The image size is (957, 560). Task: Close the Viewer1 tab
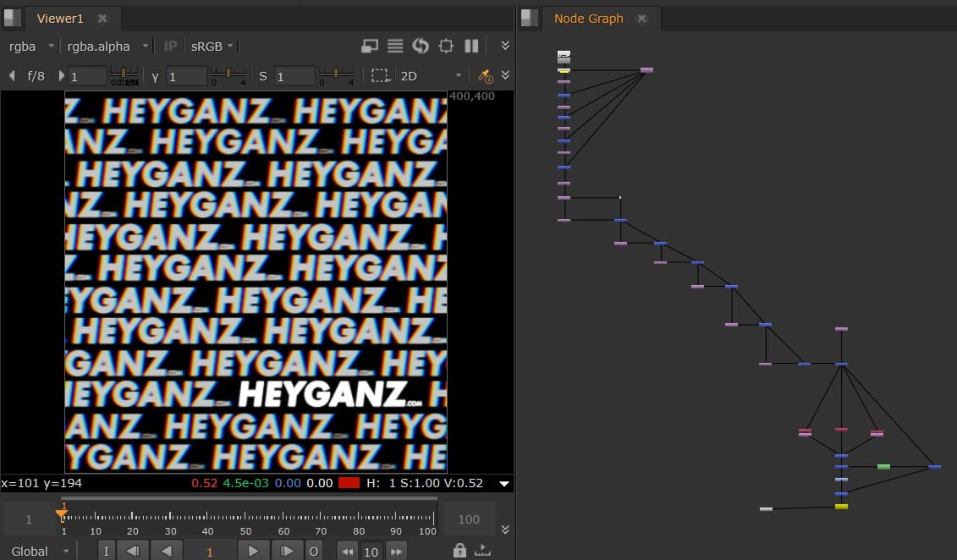pos(102,19)
